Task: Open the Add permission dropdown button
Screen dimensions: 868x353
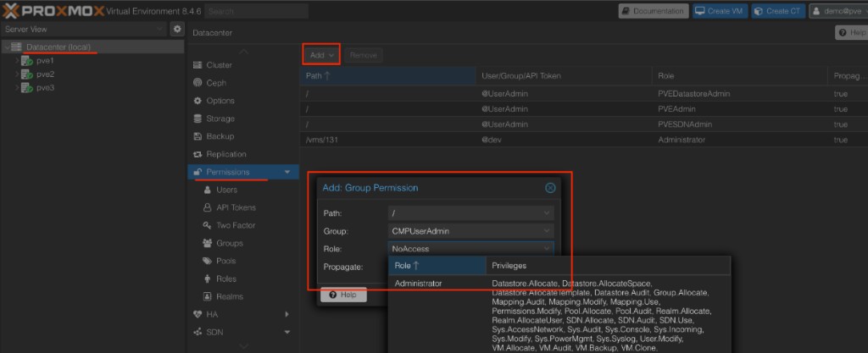Action: (x=321, y=55)
